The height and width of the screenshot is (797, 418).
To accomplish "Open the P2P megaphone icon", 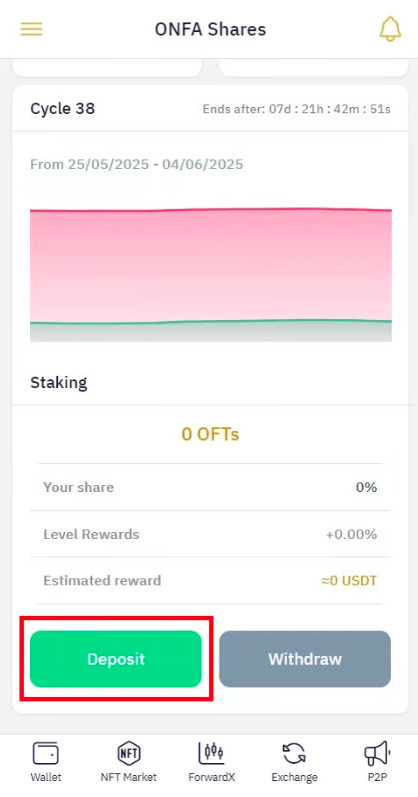I will [377, 753].
